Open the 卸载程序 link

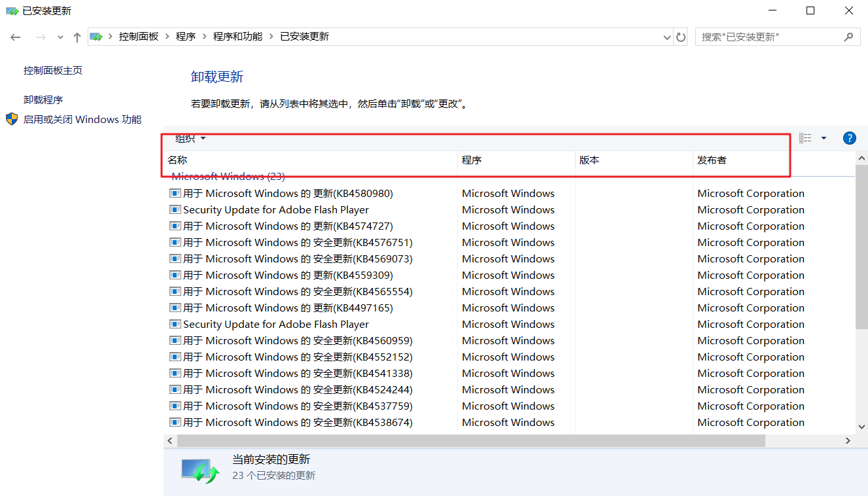point(43,100)
